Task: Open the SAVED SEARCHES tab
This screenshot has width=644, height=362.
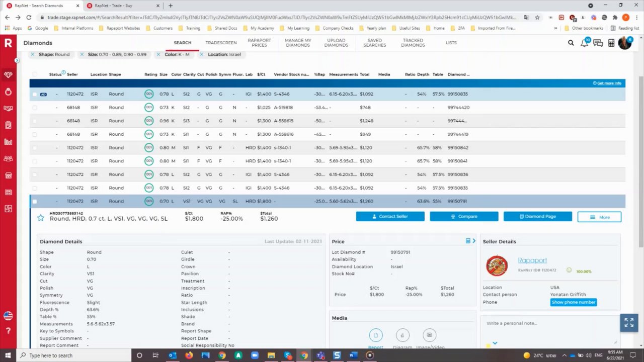Action: (375, 43)
